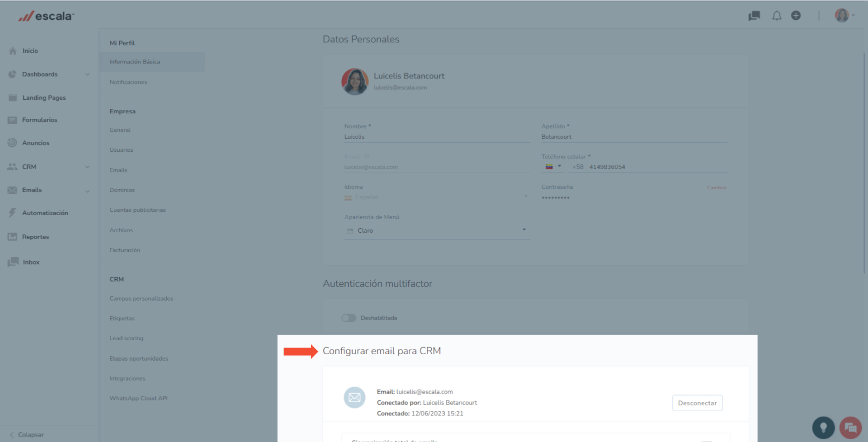868x442 pixels.
Task: Open Anuncios in sidebar
Action: click(x=36, y=143)
